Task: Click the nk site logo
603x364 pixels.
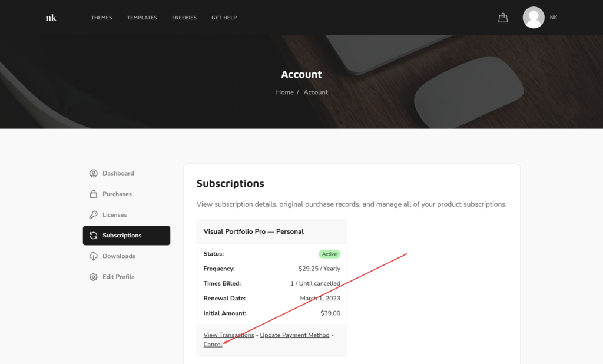Action: [51, 18]
